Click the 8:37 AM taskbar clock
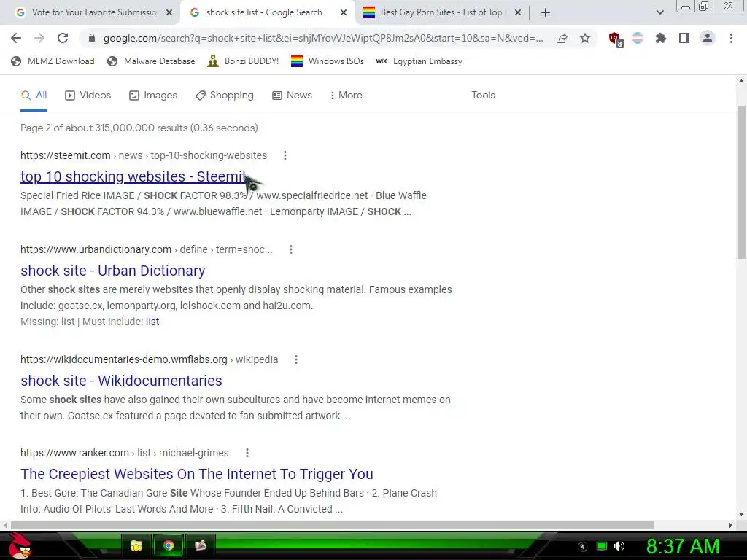The height and width of the screenshot is (560, 747). point(682,546)
